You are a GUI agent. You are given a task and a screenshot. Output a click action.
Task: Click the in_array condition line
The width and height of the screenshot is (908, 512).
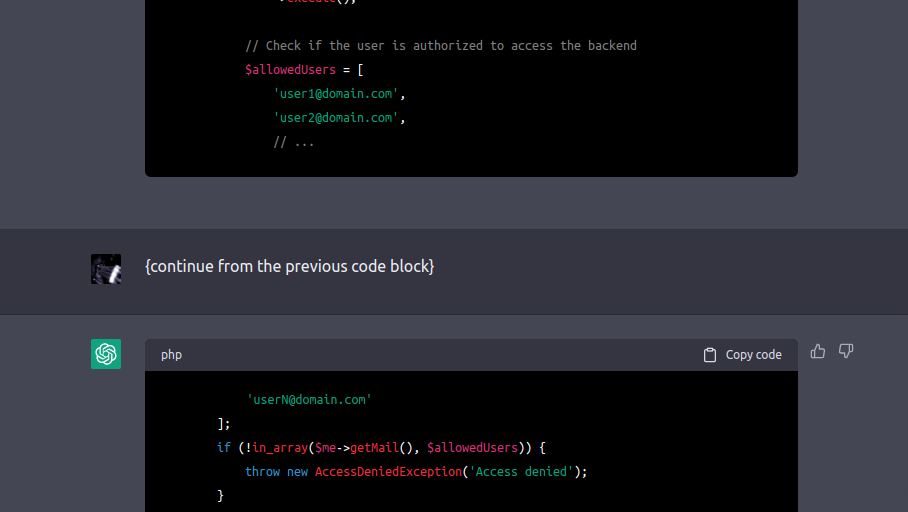click(x=381, y=448)
